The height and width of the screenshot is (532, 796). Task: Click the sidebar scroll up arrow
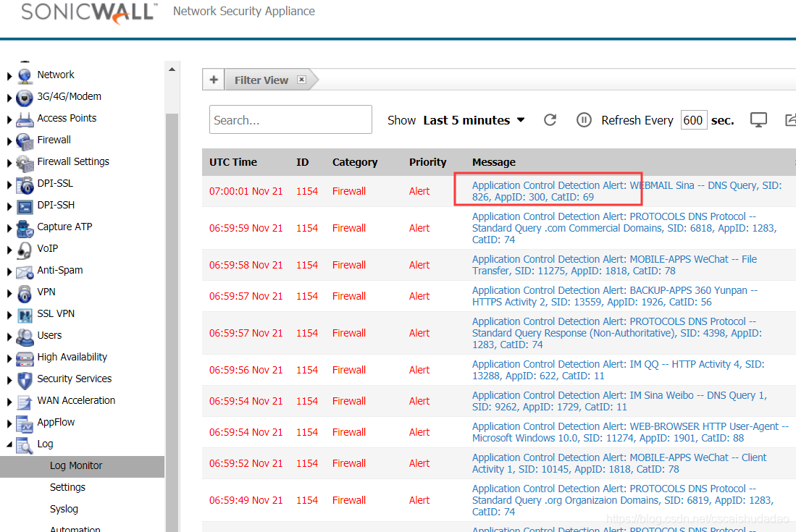(x=172, y=69)
